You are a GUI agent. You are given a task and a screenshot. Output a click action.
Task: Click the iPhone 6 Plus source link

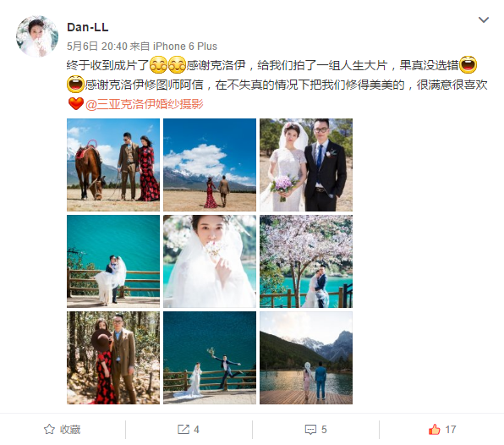[185, 47]
